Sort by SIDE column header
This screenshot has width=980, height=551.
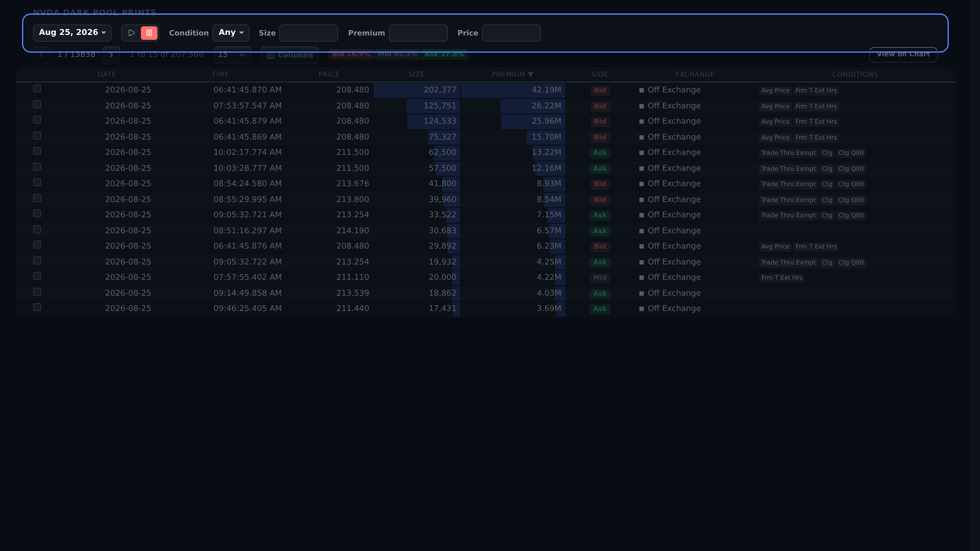(600, 74)
